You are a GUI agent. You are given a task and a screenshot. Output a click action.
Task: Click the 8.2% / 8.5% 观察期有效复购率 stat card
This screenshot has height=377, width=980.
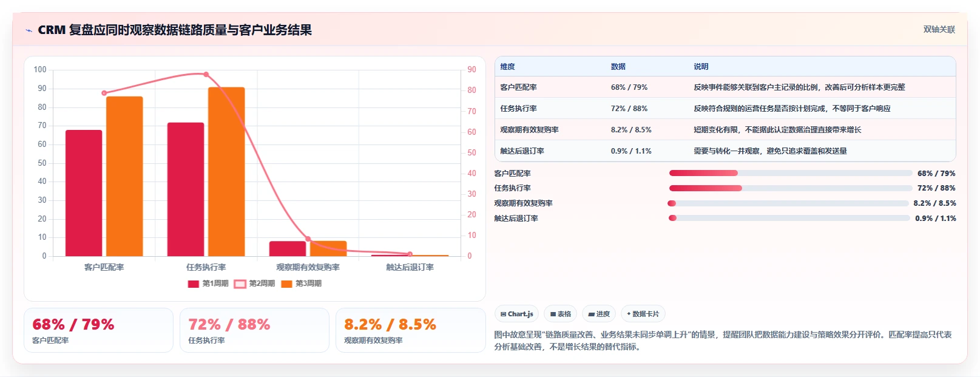(410, 330)
